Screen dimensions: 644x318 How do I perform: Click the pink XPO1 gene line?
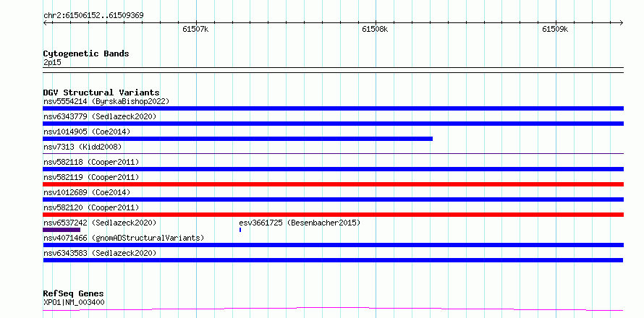pyautogui.click(x=333, y=309)
